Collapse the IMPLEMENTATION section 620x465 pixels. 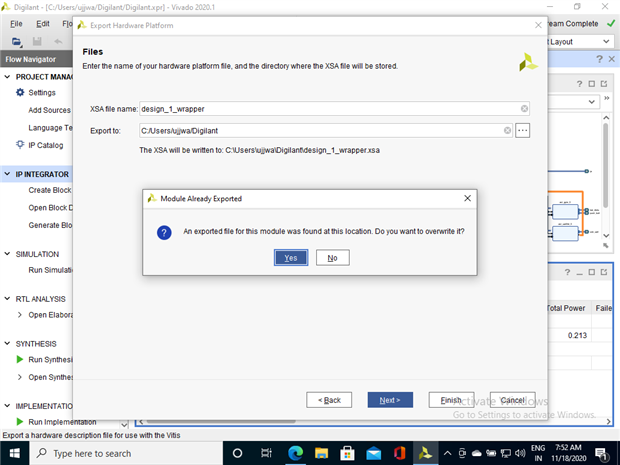7,406
